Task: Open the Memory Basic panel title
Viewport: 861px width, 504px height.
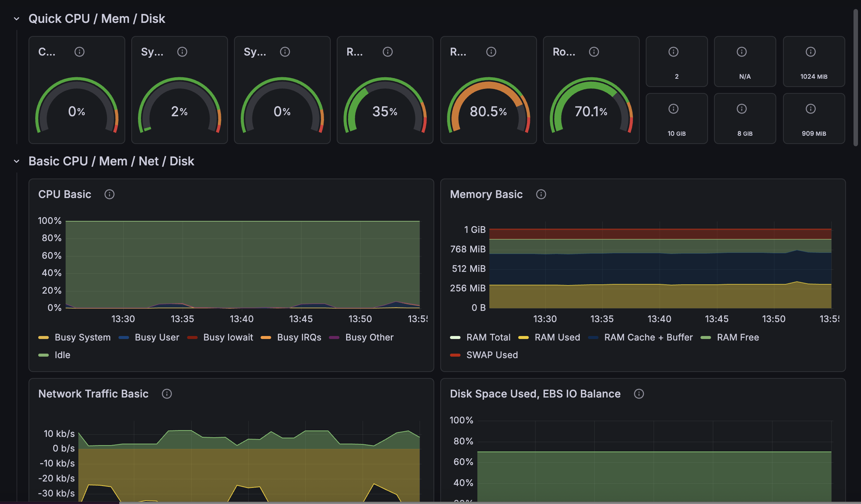Action: coord(486,194)
